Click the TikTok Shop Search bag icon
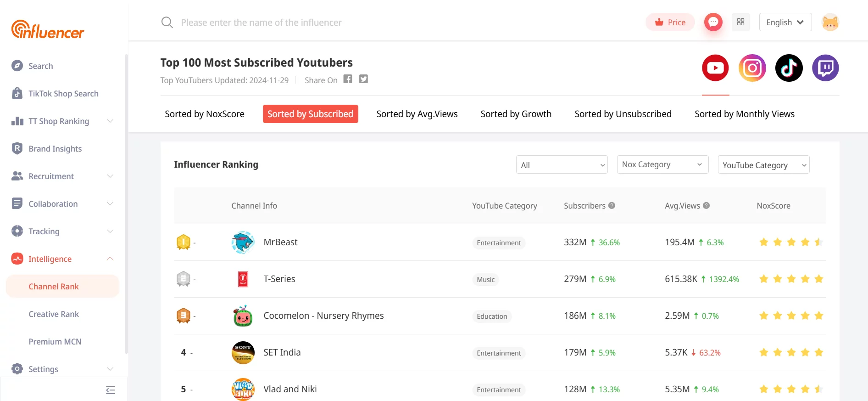The image size is (868, 401). click(x=17, y=93)
